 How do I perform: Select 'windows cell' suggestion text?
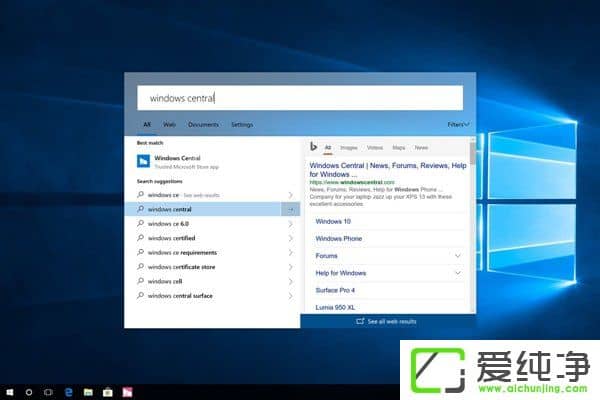click(165, 281)
